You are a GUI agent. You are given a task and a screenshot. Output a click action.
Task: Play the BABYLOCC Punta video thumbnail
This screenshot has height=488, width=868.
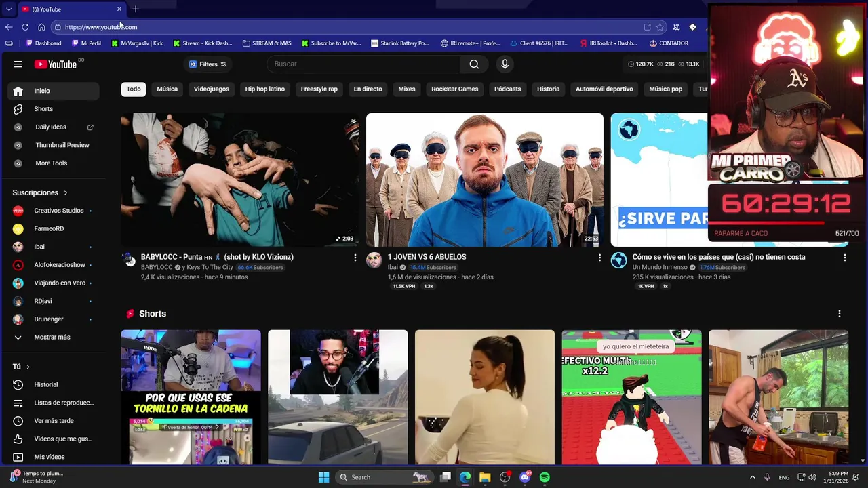[239, 180]
